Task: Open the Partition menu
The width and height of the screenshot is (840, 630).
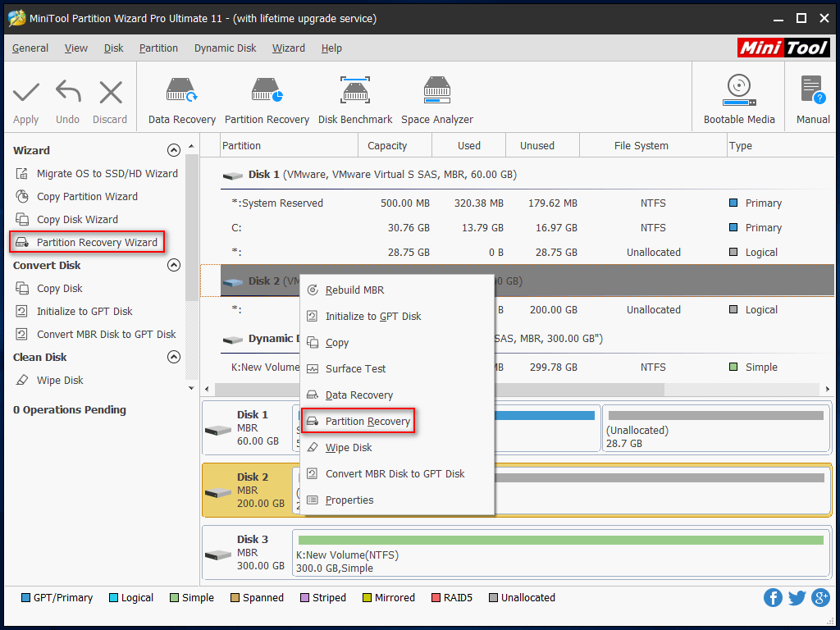Action: 158,48
